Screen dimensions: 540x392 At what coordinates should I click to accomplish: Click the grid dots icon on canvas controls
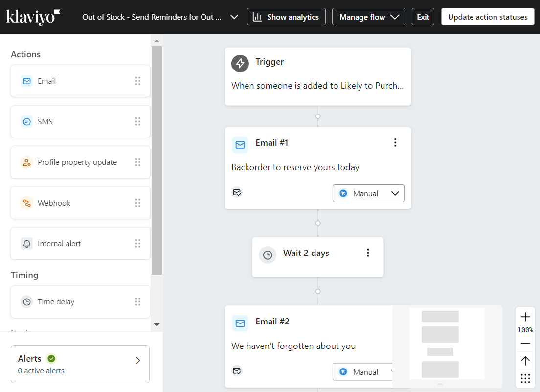[525, 378]
